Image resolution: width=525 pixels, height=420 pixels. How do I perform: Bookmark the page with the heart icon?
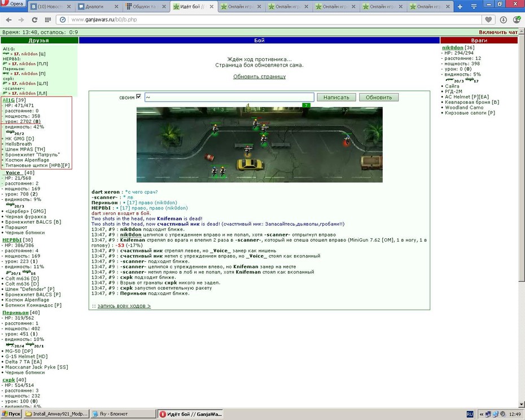pyautogui.click(x=488, y=20)
